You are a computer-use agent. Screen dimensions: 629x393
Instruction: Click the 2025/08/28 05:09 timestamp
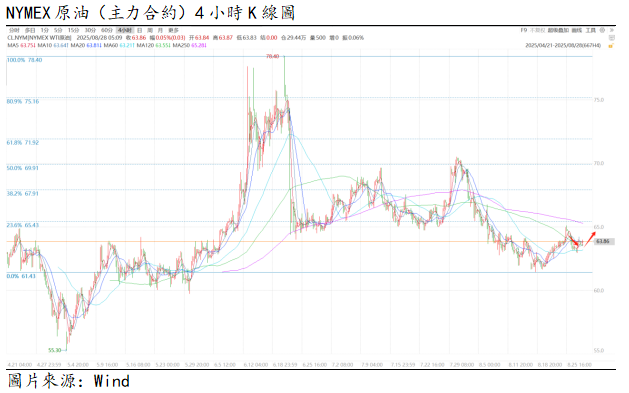pos(99,38)
